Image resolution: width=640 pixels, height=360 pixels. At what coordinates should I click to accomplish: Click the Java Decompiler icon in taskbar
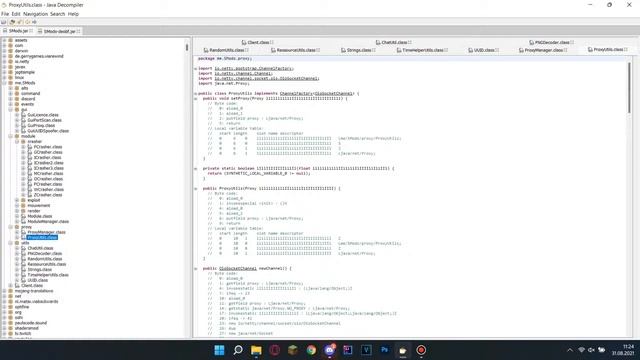tap(403, 350)
